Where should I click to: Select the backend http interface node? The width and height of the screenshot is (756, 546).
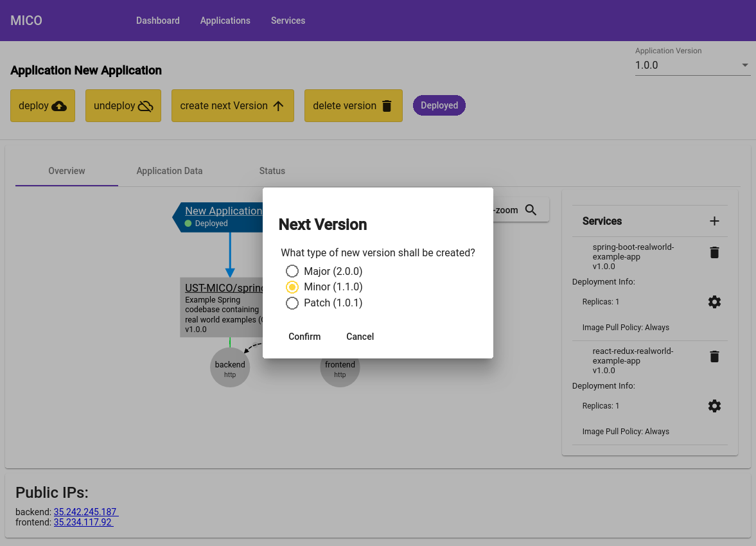coord(230,367)
